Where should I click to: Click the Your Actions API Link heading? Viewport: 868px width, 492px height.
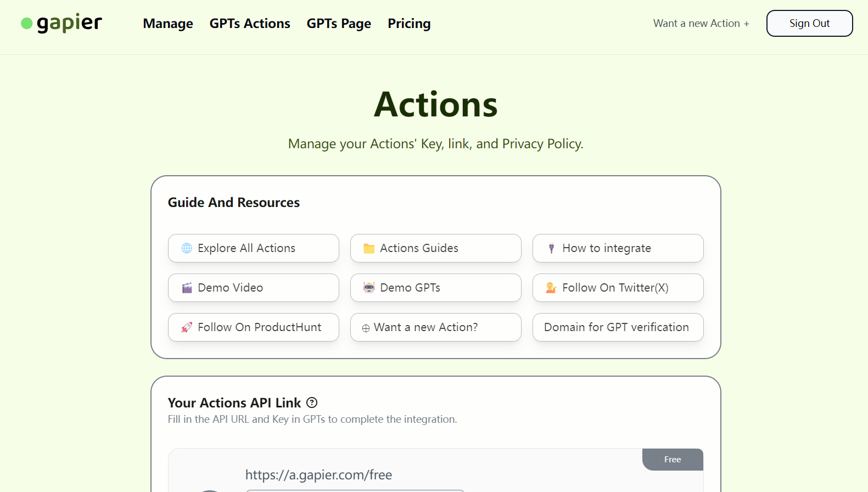pyautogui.click(x=234, y=403)
